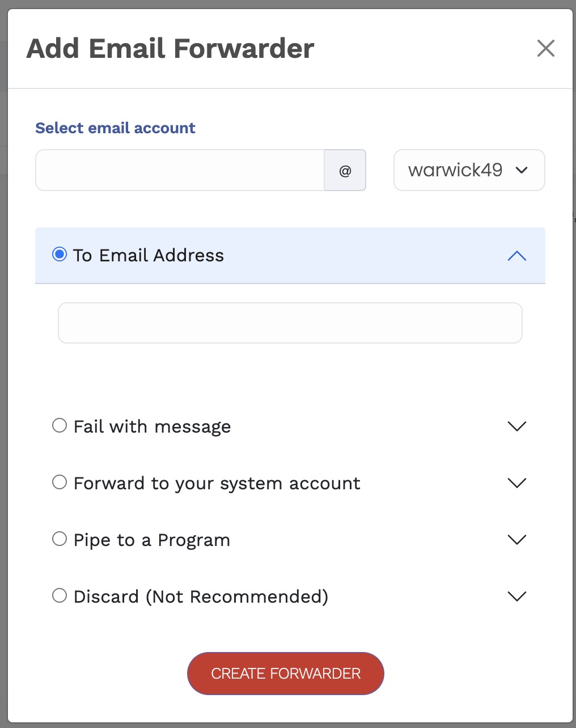Viewport: 576px width, 728px height.
Task: Collapse the To Email Address section
Action: point(516,256)
